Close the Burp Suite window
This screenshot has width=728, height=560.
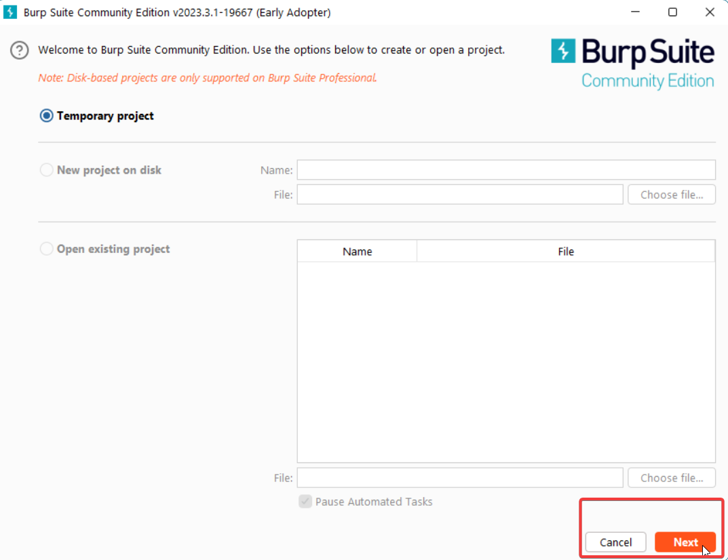pyautogui.click(x=709, y=12)
